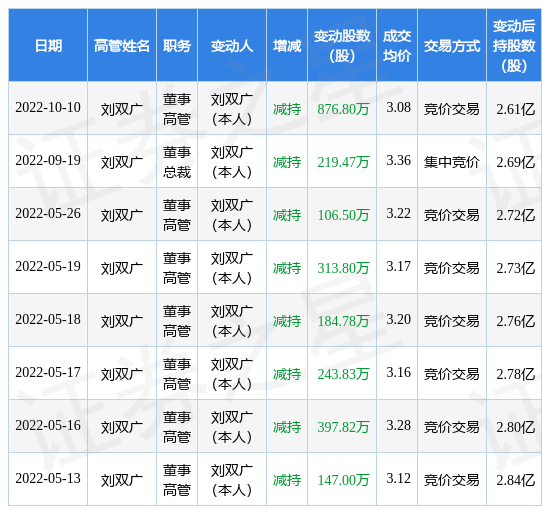Click the 876.80万 share change value
Image resolution: width=542 pixels, height=514 pixels.
(x=343, y=110)
